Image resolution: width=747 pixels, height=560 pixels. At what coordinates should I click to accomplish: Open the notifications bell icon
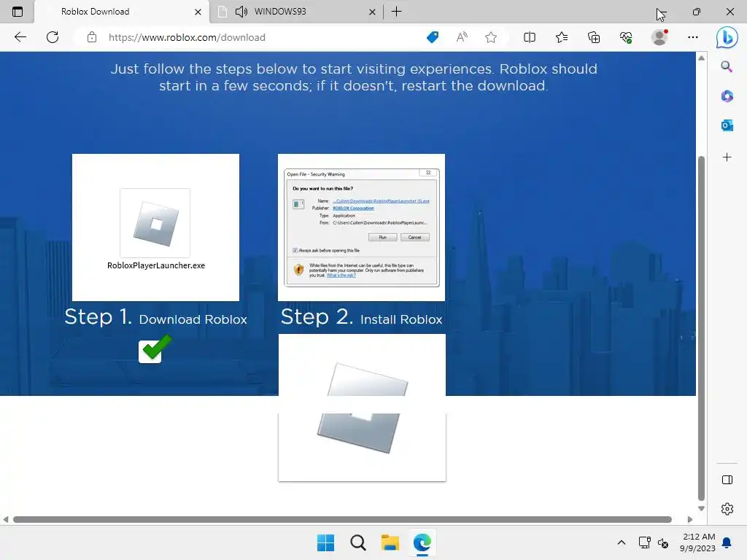[727, 542]
